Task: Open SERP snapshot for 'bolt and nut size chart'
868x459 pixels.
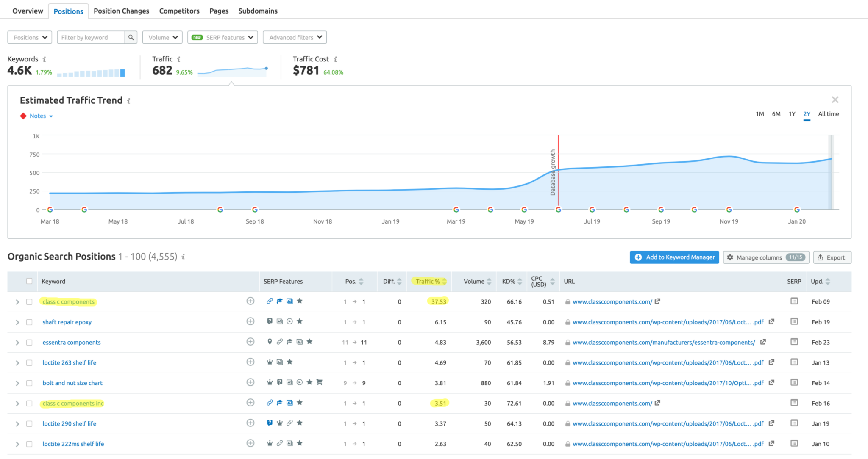Action: pos(794,382)
